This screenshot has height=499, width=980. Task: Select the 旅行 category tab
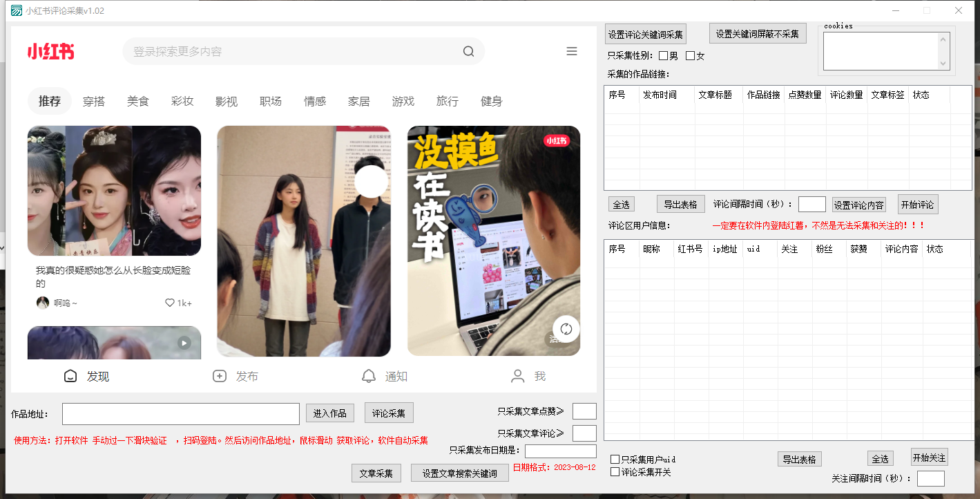click(x=448, y=102)
